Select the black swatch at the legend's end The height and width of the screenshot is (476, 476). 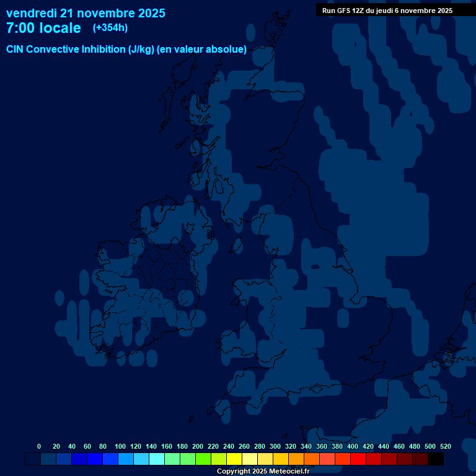pyautogui.click(x=436, y=459)
